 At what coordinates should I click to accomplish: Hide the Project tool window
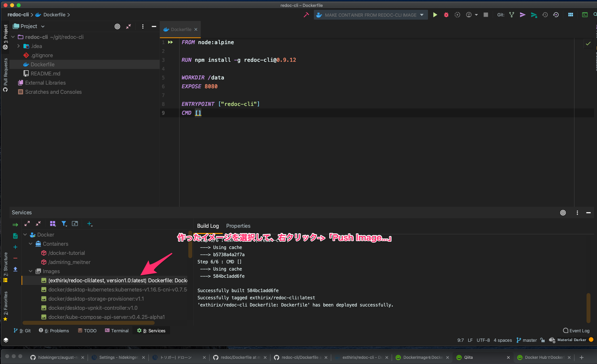(154, 26)
